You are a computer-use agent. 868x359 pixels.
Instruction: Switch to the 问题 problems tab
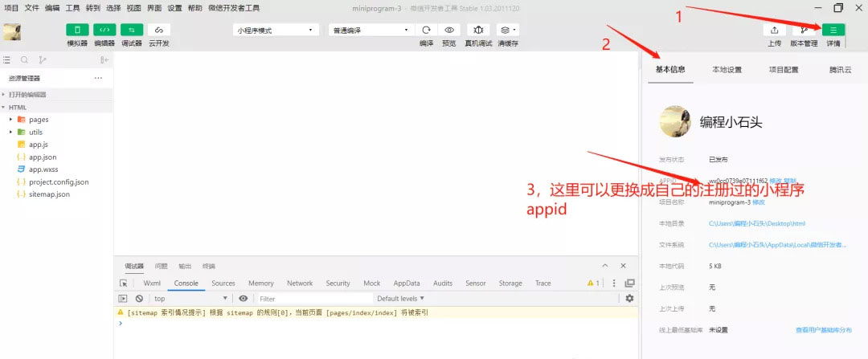[161, 266]
